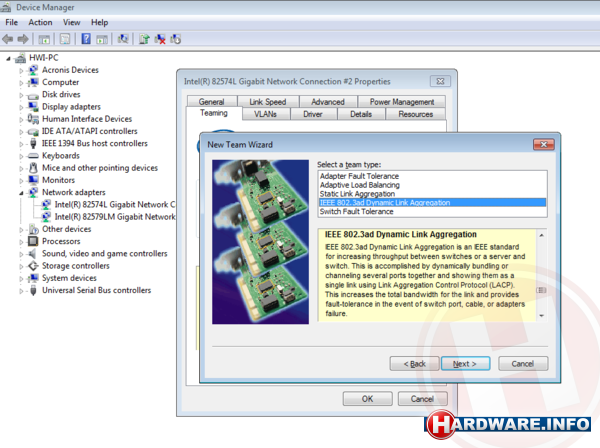Select Static Link Aggregation team type
The image size is (600, 448).
432,194
